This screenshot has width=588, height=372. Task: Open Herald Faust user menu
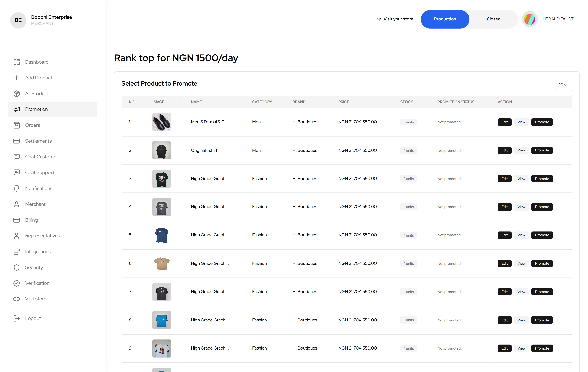click(x=558, y=19)
